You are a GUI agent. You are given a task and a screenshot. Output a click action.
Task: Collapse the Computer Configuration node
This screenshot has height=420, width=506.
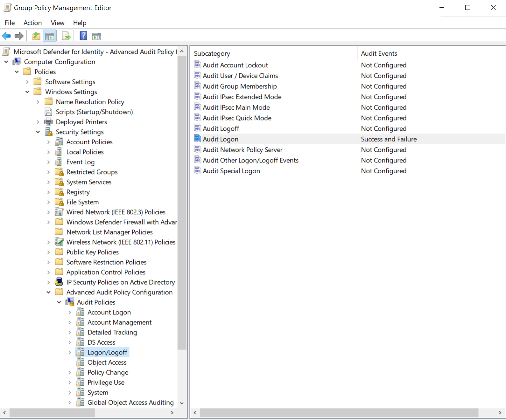(6, 62)
